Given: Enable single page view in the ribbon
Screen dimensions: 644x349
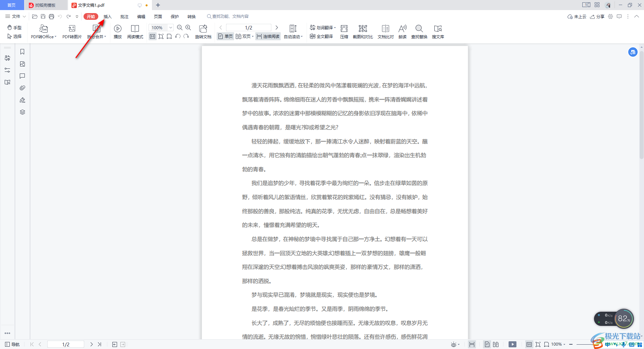Looking at the screenshot, I should pos(226,36).
